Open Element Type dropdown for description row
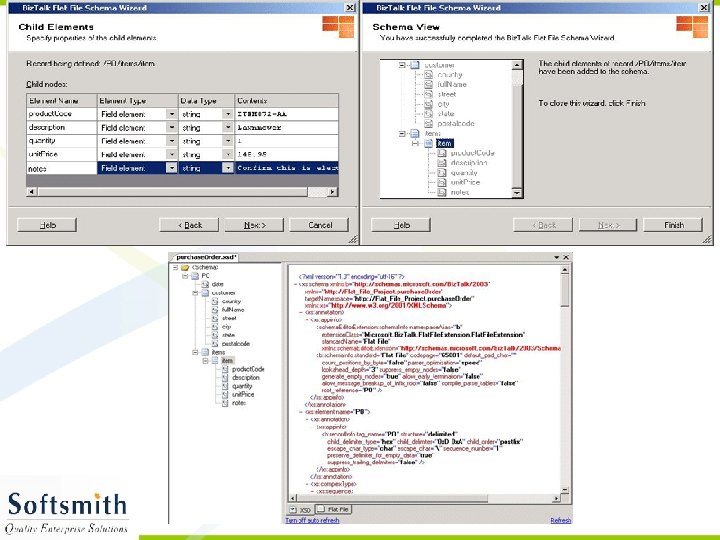The width and height of the screenshot is (720, 540). [x=171, y=128]
